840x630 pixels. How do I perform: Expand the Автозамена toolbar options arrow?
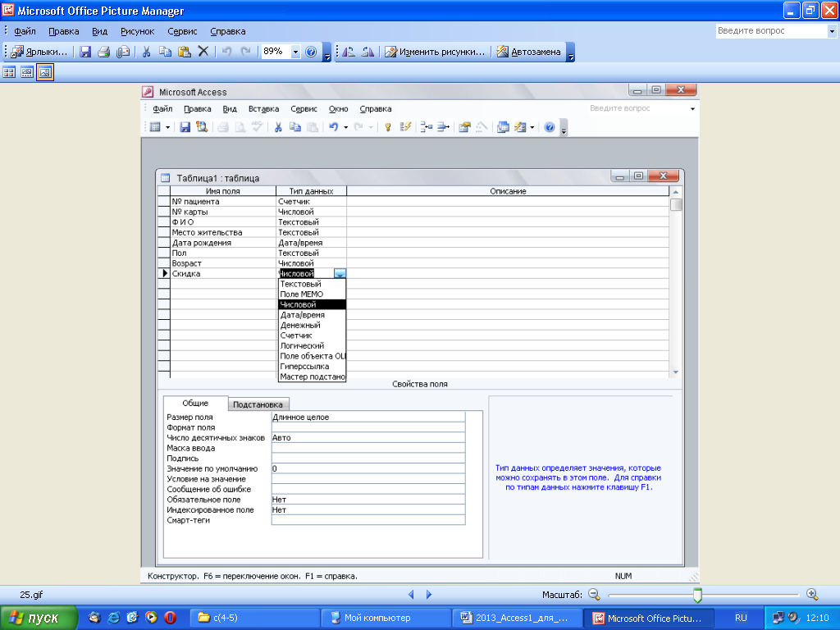click(571, 52)
